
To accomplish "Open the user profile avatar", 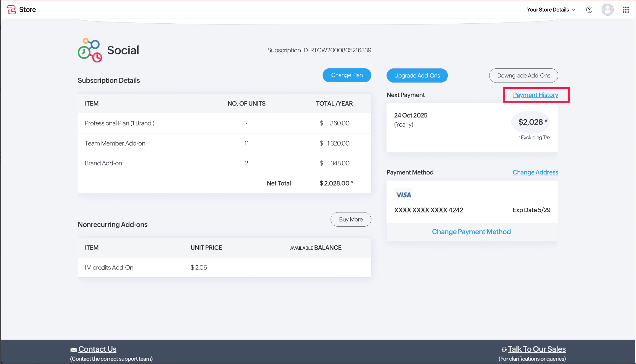I will (607, 10).
